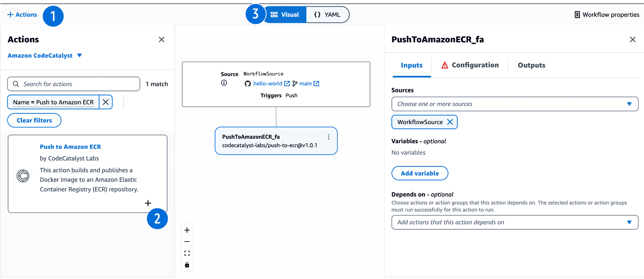Toggle the canvas position lock

[187, 265]
